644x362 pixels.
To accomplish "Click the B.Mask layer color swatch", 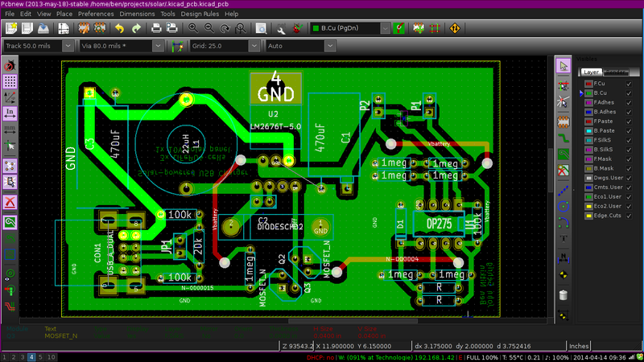I will click(587, 168).
